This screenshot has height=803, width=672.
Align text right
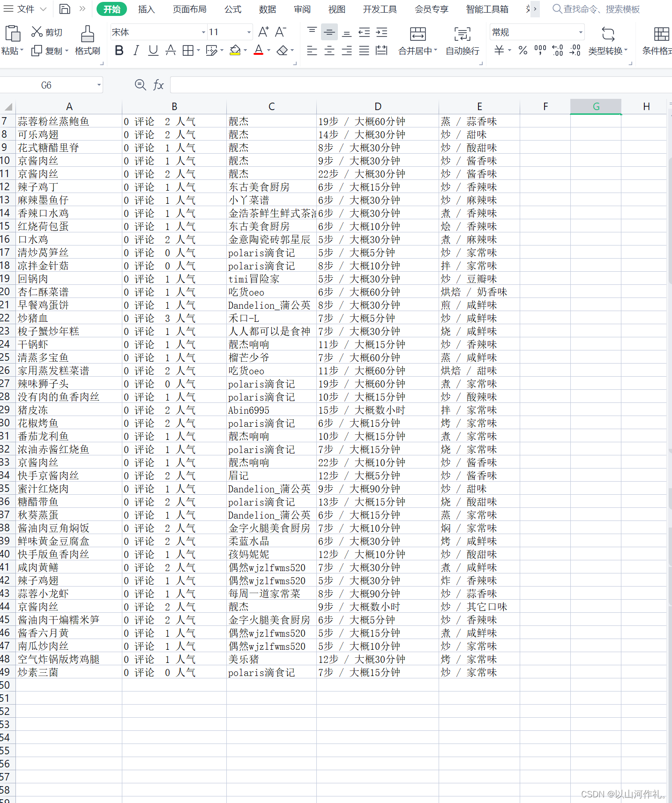[x=347, y=51]
